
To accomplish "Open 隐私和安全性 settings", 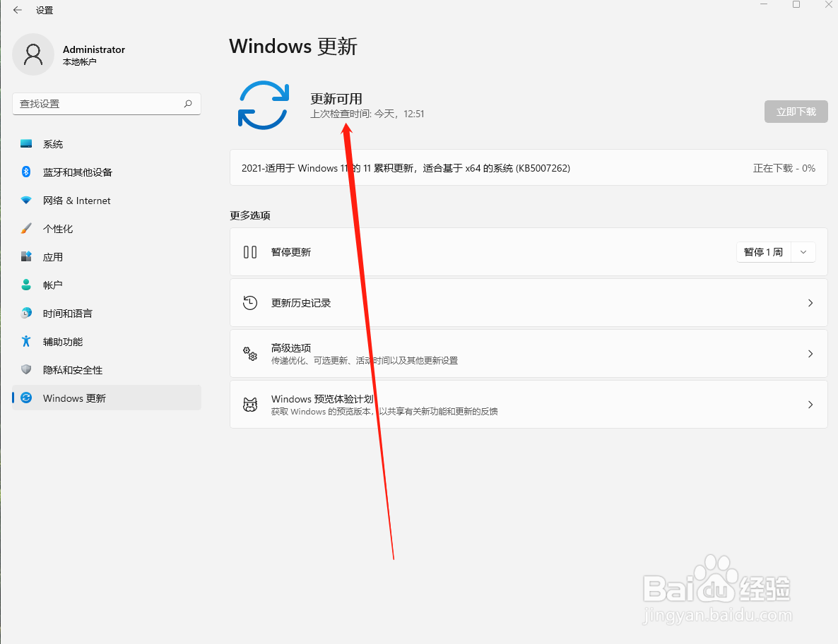I will [x=107, y=369].
